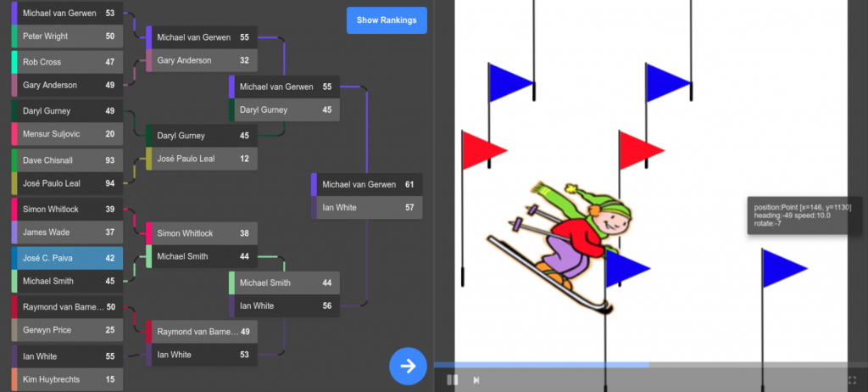Select Kim Huybrechts entry with 15

[67, 379]
